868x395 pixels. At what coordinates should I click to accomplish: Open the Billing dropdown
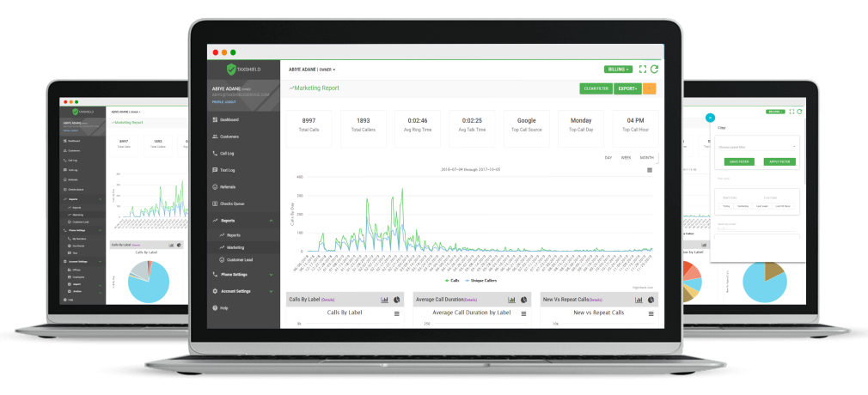(618, 69)
